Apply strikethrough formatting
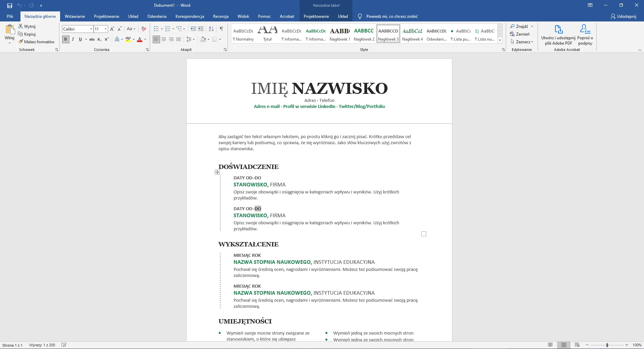644x349 pixels. click(x=92, y=39)
